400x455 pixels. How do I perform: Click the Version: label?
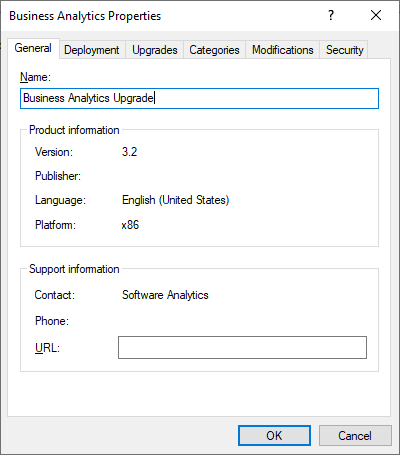54,152
